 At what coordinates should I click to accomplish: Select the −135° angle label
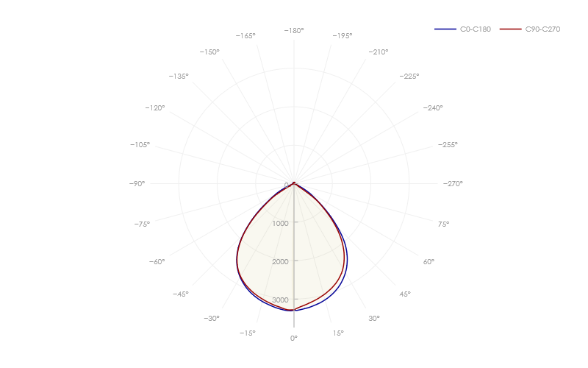pos(179,76)
